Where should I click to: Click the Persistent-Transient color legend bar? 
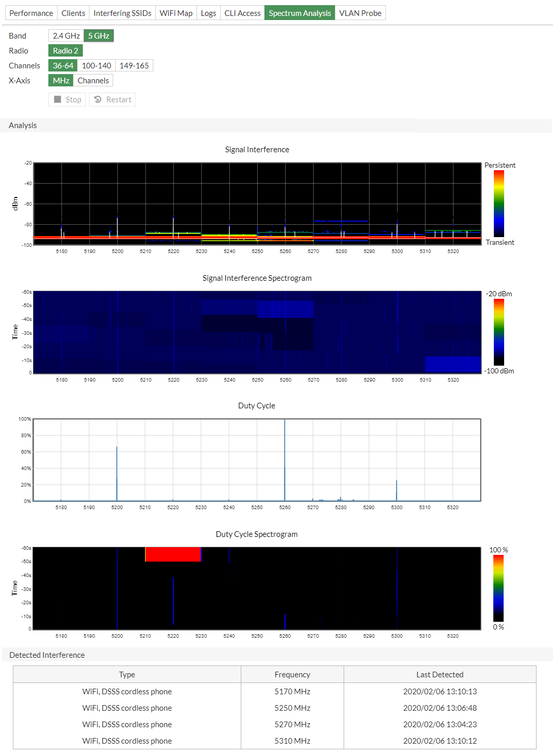point(498,204)
